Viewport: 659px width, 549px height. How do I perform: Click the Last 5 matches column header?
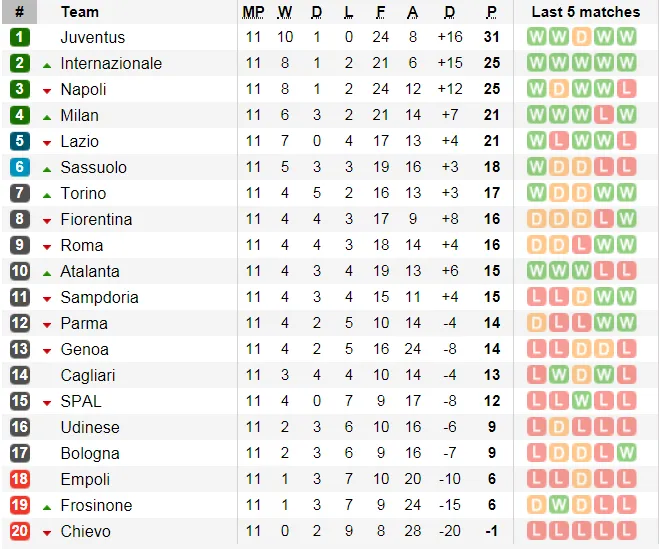(585, 12)
